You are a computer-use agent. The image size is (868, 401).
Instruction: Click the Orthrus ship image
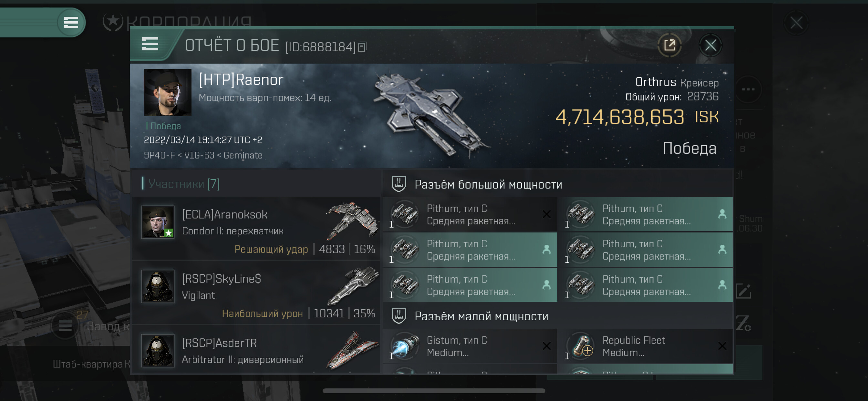click(431, 114)
